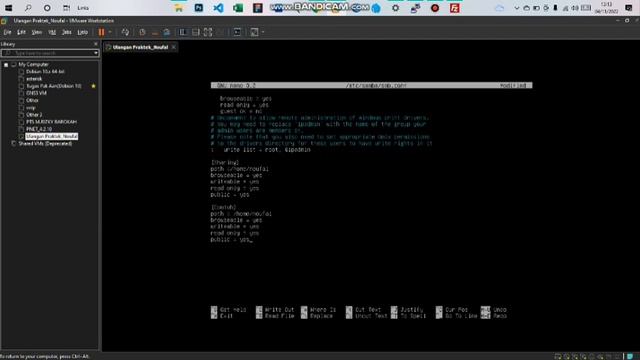Open stretch guest dropdown arrow
This screenshot has height=360, width=640.
[x=263, y=32]
